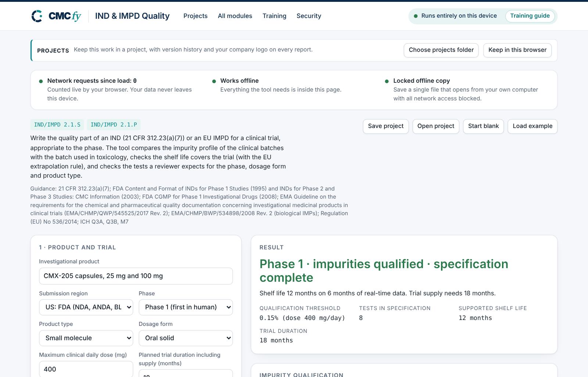This screenshot has width=588, height=377.
Task: Click the '0.15% (dose 400 mg/day)' value
Action: click(302, 318)
